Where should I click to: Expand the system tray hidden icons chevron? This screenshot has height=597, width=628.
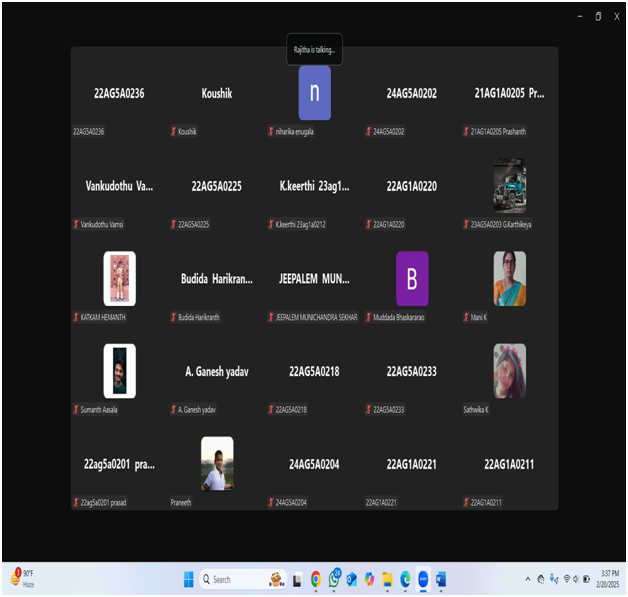(x=528, y=579)
